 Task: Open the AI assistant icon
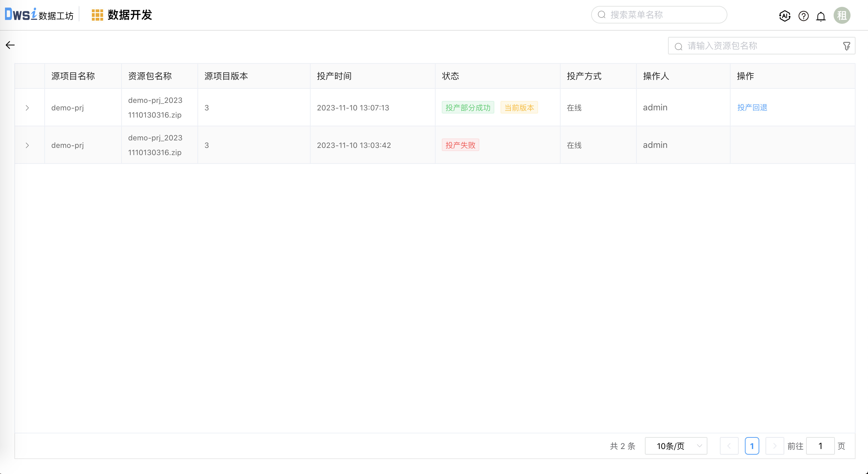785,16
